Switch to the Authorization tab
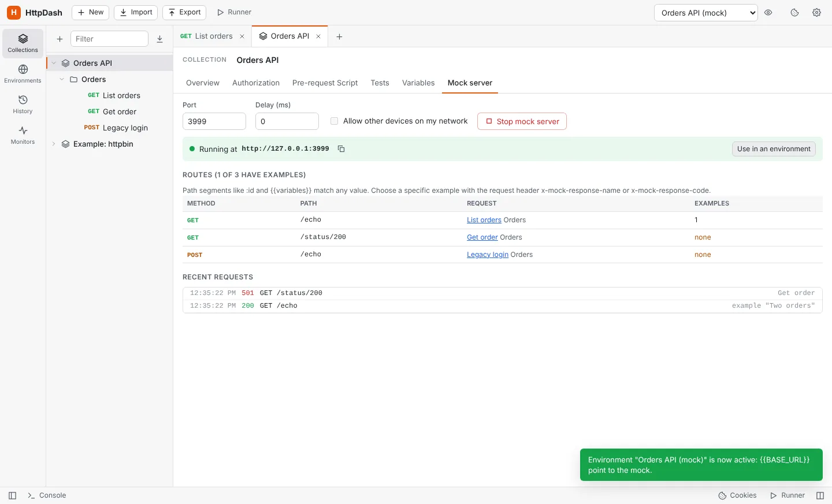 click(256, 83)
